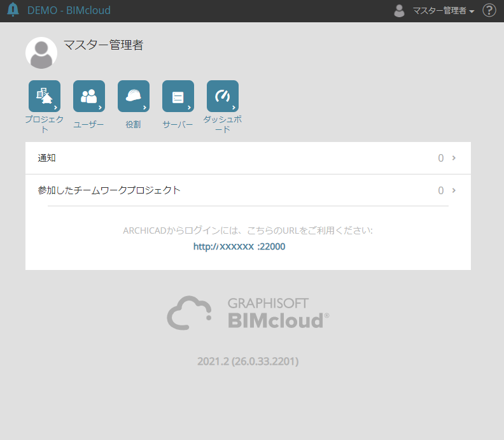Open the help question mark icon

click(489, 10)
